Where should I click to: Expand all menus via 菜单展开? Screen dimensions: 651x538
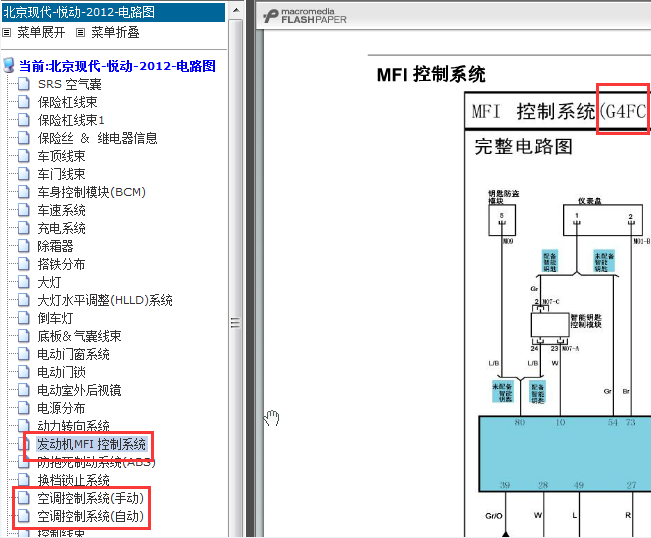[41, 32]
